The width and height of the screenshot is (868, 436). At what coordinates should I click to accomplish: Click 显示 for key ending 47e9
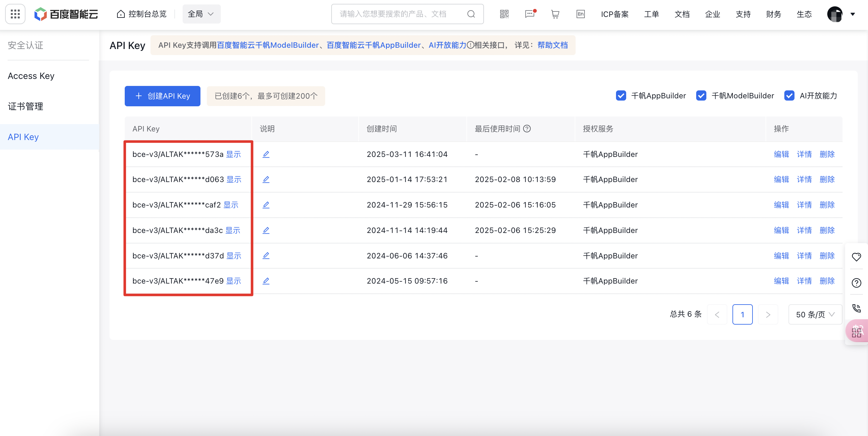click(234, 281)
